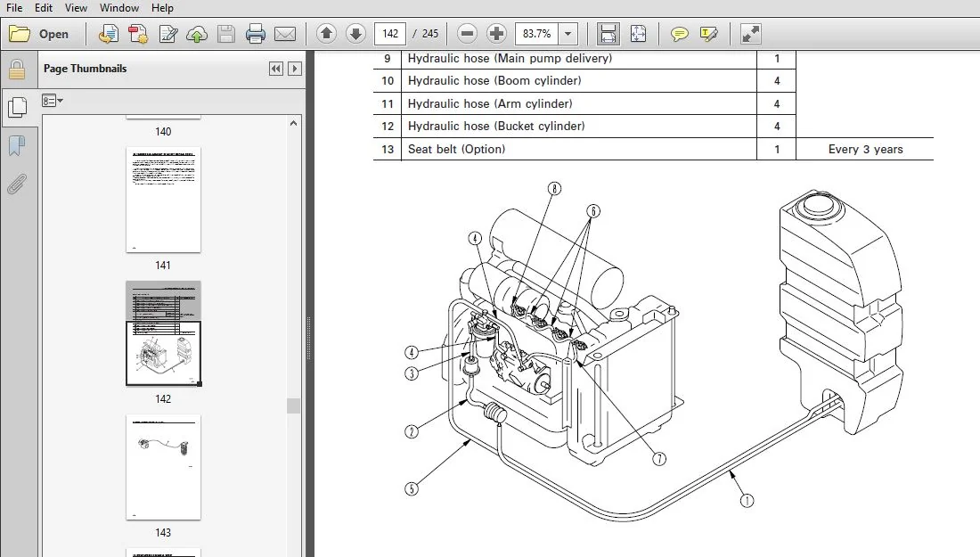Click the email envelope icon
Image resolution: width=980 pixels, height=557 pixels.
click(285, 34)
